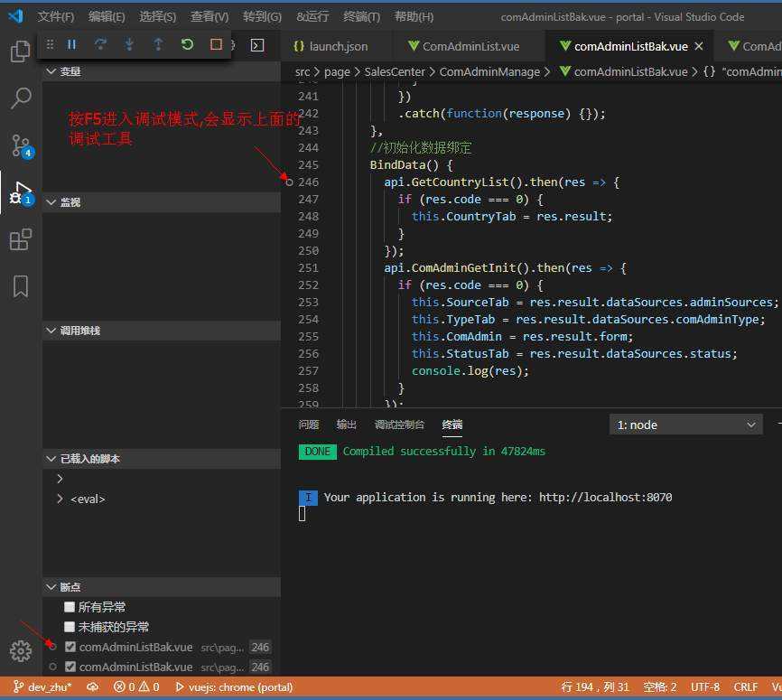Image resolution: width=782 pixels, height=700 pixels.
Task: Stop the debug session
Action: [216, 44]
